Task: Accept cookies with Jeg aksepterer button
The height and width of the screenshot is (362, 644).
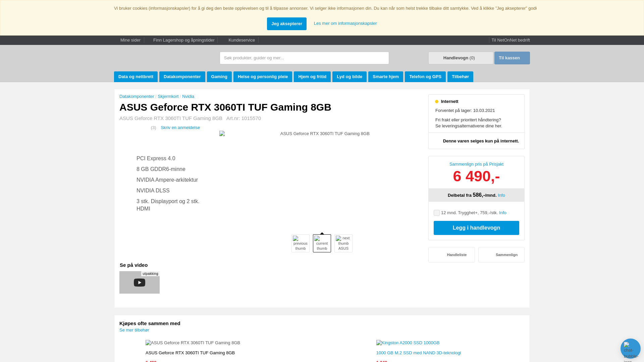Action: tap(286, 24)
